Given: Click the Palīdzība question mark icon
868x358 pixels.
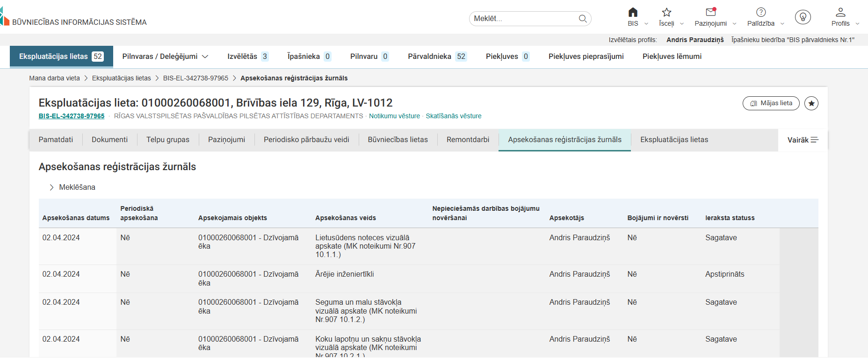Looking at the screenshot, I should pos(761,13).
